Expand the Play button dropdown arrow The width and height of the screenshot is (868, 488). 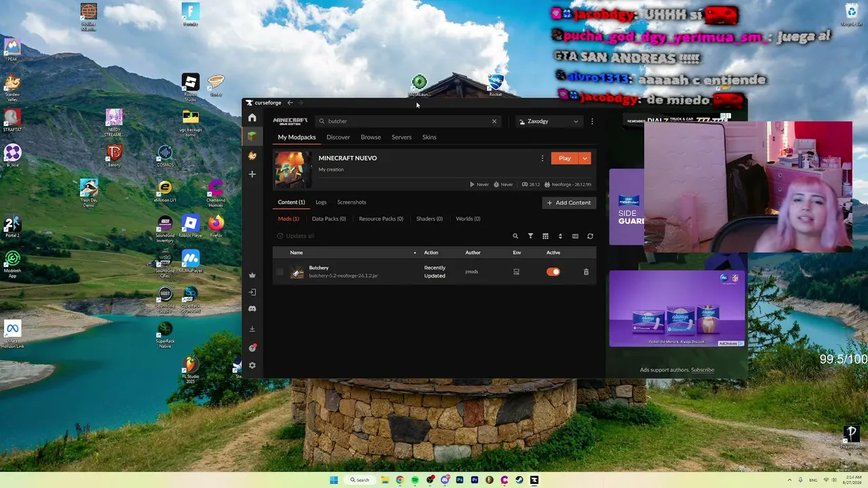(585, 158)
